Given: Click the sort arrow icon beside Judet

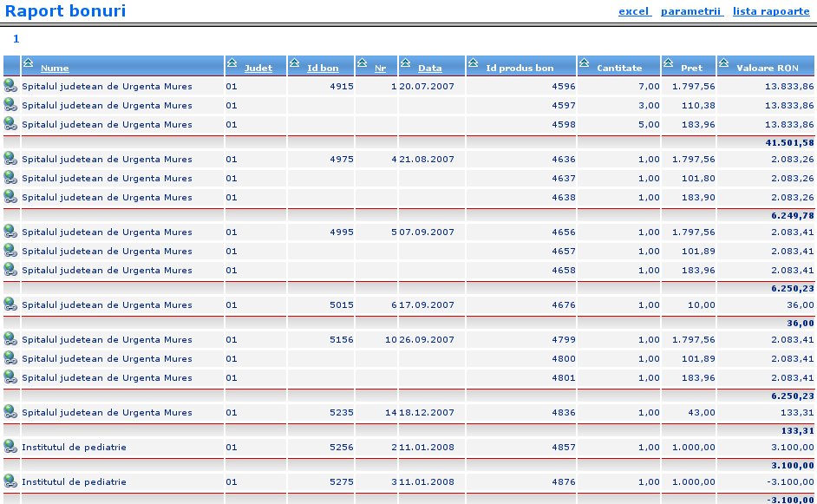Looking at the screenshot, I should [x=232, y=62].
